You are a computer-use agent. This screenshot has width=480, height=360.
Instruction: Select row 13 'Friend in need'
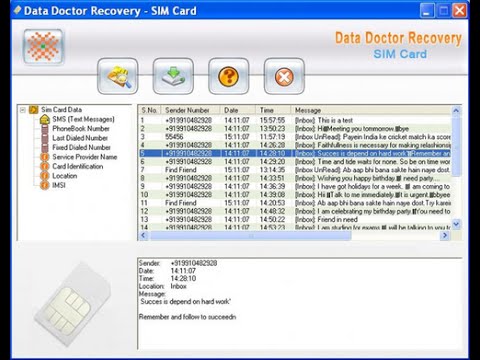click(295, 219)
